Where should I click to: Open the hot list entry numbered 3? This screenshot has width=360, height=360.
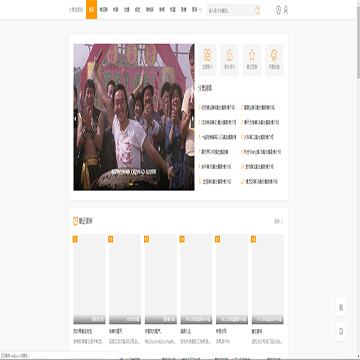pyautogui.click(x=217, y=122)
